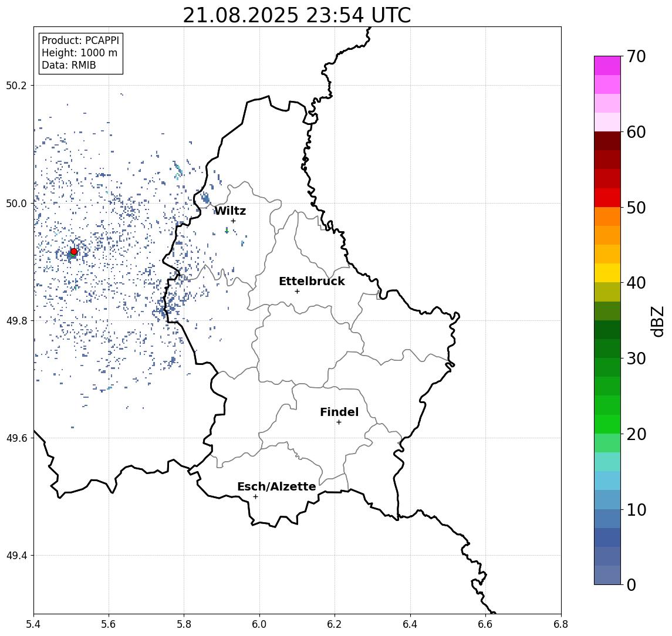Click the colorbar tick label 50

point(636,208)
